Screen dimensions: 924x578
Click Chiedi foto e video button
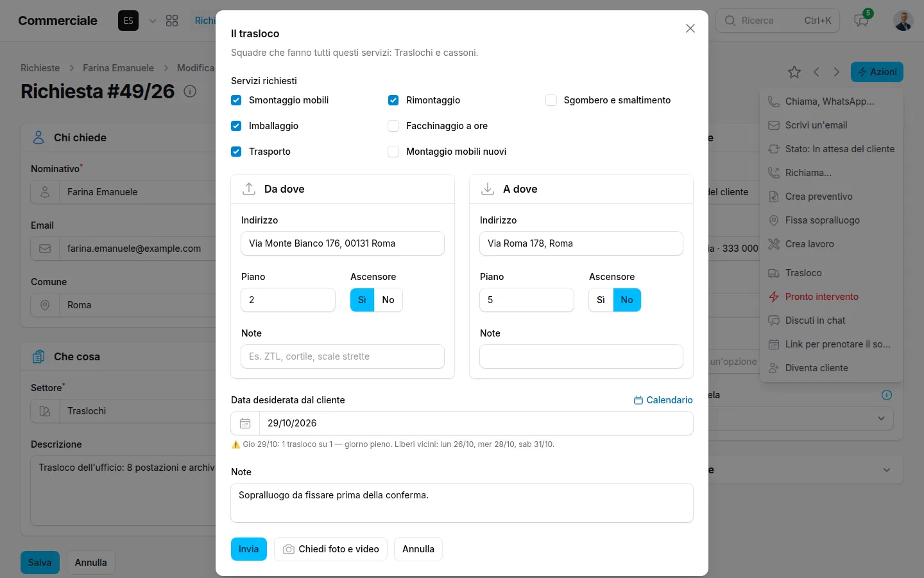[x=330, y=549]
